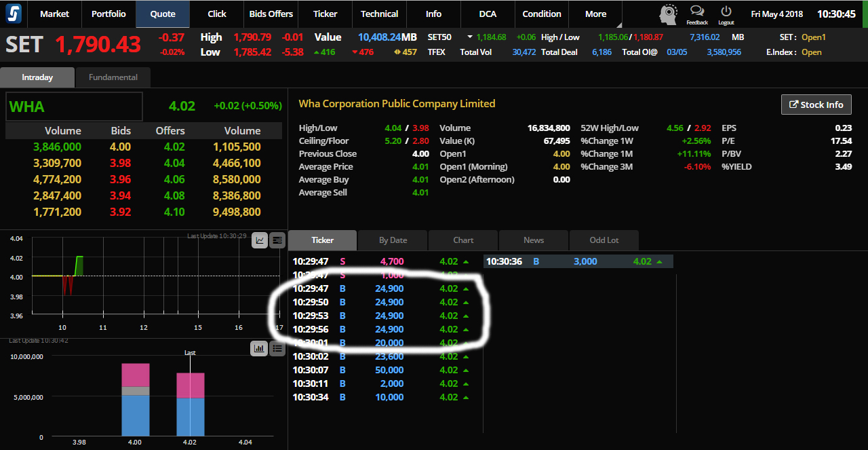Click the bid price 3.94
The image size is (868, 450).
(120, 195)
